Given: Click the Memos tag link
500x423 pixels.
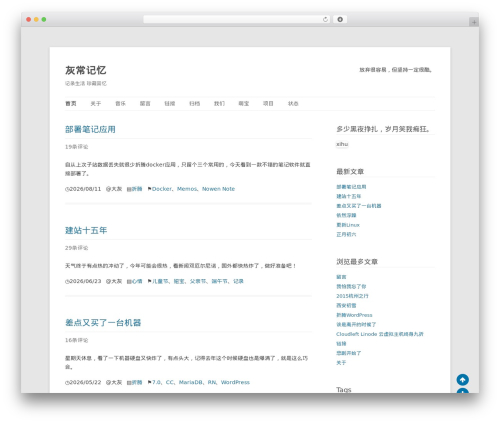Looking at the screenshot, I should click(187, 189).
